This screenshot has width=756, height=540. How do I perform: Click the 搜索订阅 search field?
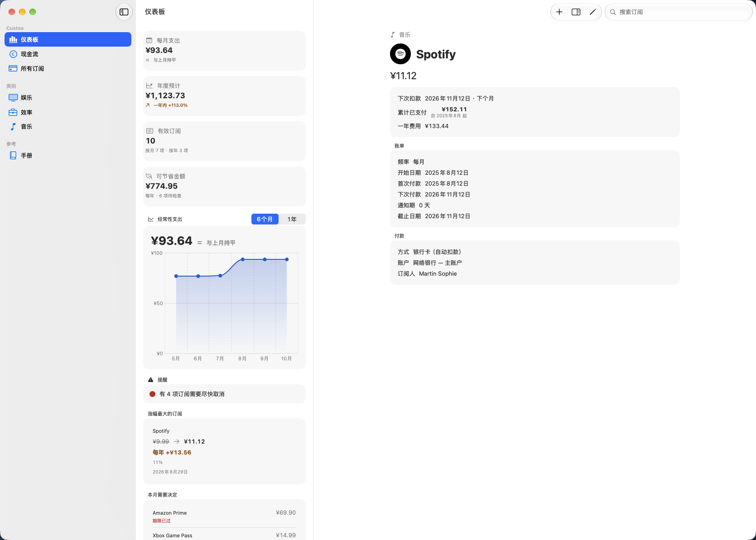[x=679, y=12]
